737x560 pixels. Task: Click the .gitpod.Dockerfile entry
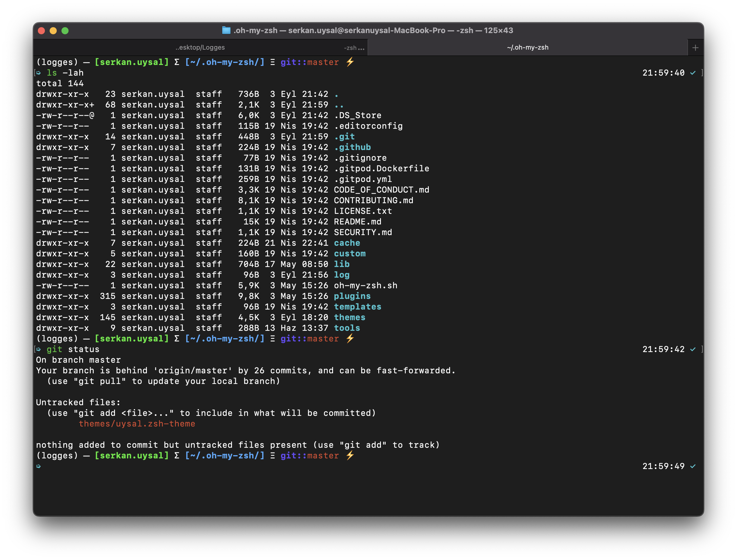pos(382,169)
